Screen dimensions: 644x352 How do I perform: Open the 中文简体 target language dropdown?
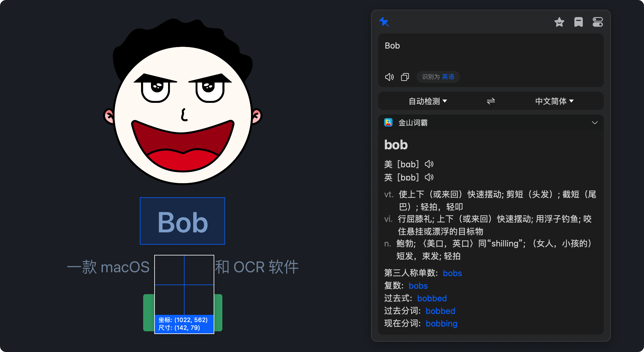[554, 101]
